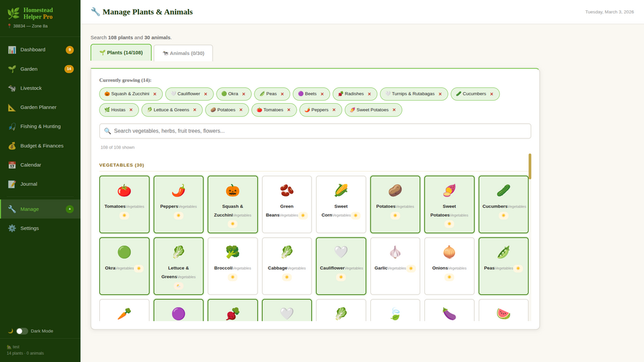Remove Peppers chip using x
This screenshot has height=362, width=644.
click(334, 110)
